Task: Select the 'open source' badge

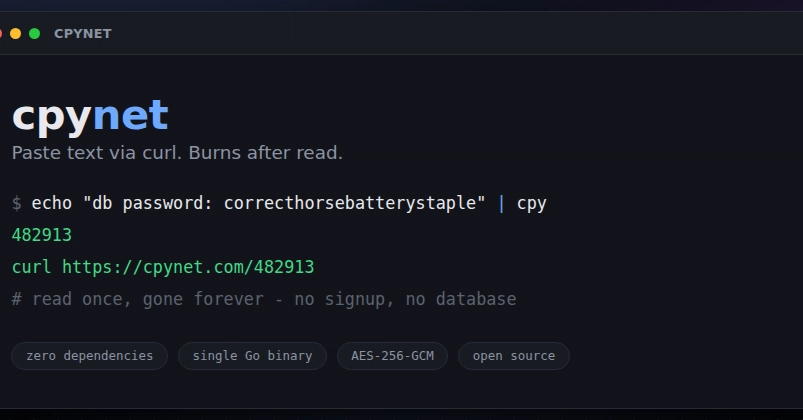Action: 514,356
